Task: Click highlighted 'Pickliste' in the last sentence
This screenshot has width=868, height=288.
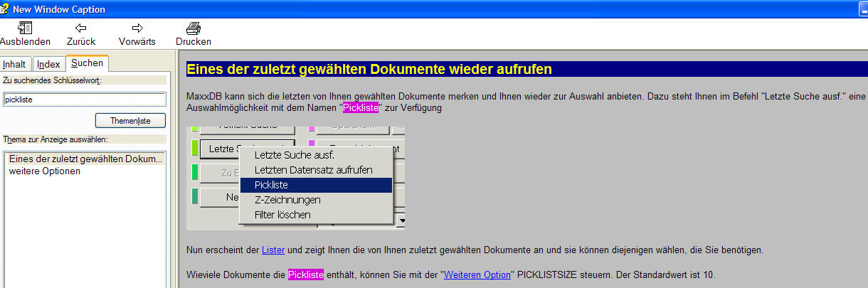Action: point(306,274)
